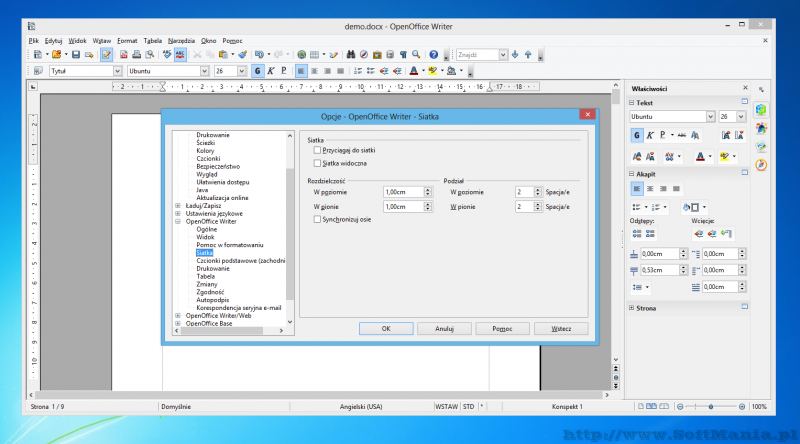Open the Narzędzia menu
The width and height of the screenshot is (800, 444).
181,41
